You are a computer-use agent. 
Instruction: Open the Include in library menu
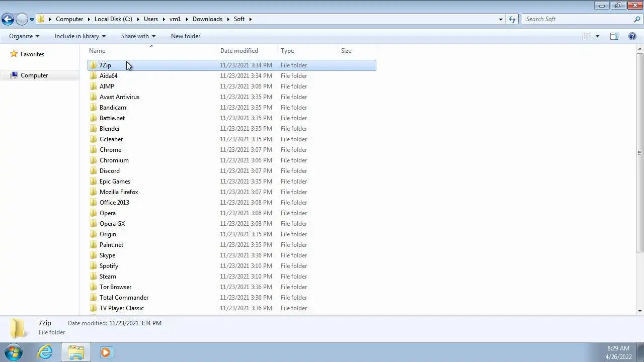(x=80, y=36)
